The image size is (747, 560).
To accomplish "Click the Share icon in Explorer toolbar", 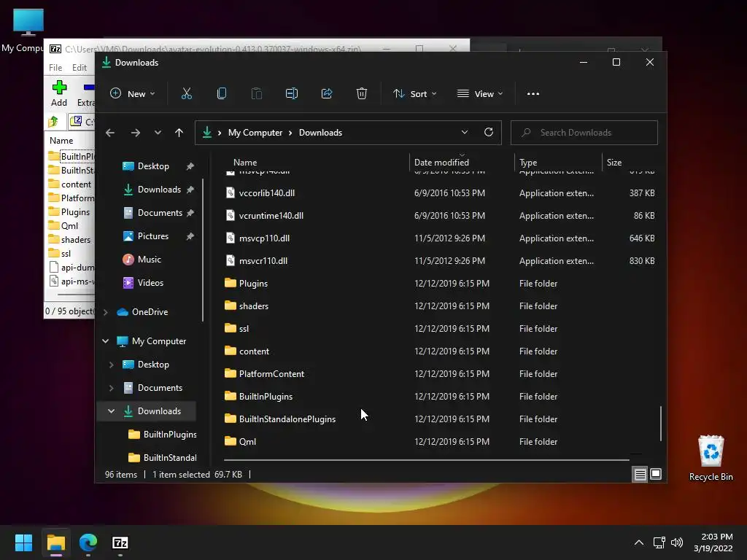I will click(327, 94).
